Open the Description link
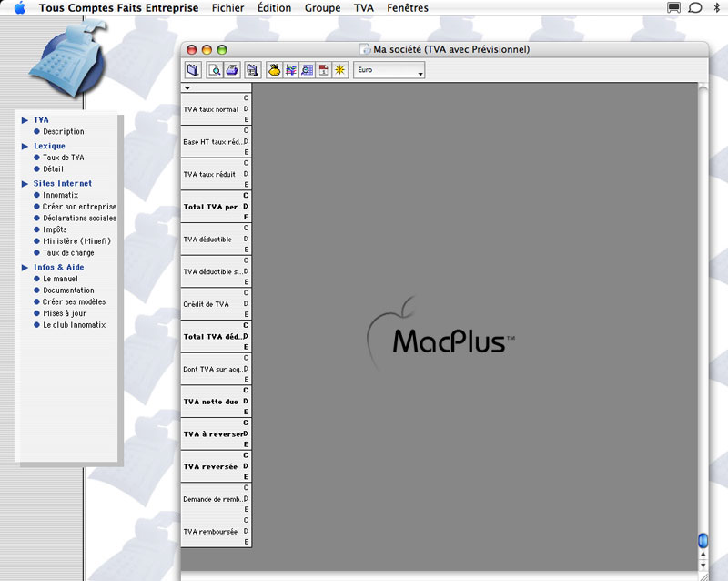Image resolution: width=728 pixels, height=581 pixels. pyautogui.click(x=64, y=131)
